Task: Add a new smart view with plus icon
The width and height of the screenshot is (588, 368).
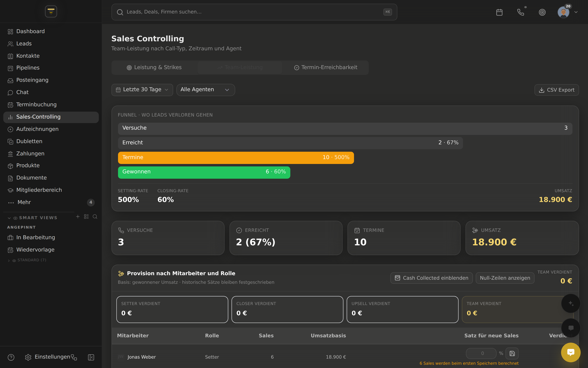Action: (x=78, y=216)
